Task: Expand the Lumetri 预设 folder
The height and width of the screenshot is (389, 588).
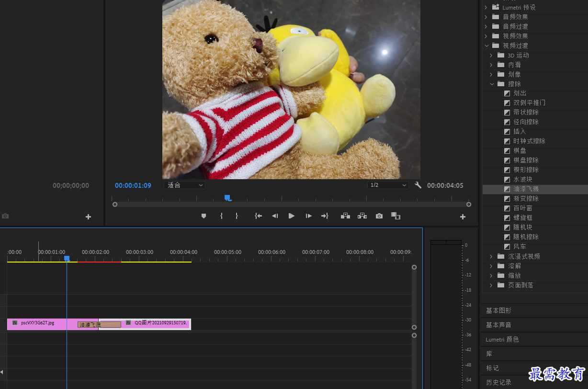Action: pyautogui.click(x=486, y=7)
